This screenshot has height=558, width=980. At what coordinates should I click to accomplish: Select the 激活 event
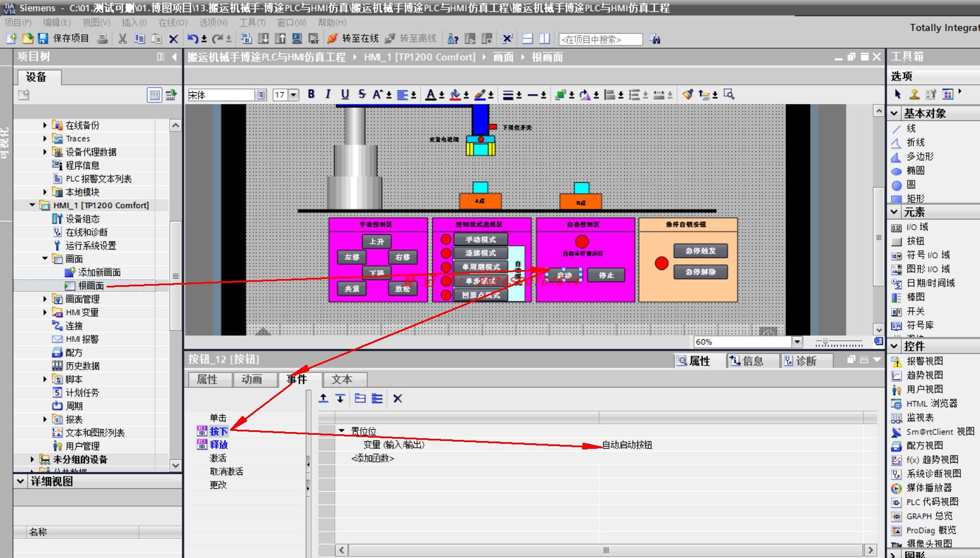click(x=218, y=458)
